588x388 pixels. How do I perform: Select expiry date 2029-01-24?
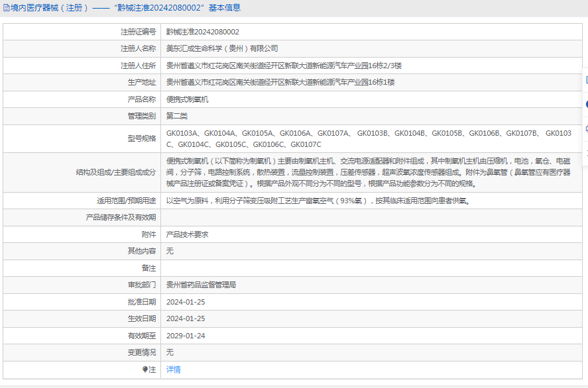[186, 336]
